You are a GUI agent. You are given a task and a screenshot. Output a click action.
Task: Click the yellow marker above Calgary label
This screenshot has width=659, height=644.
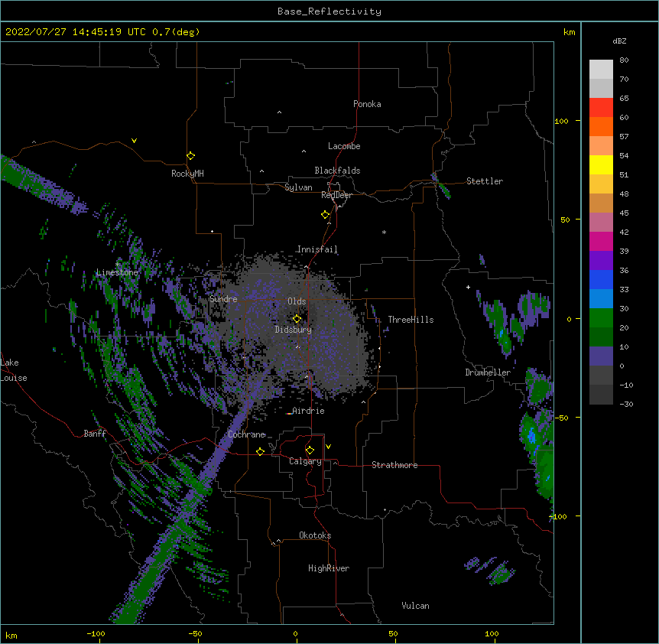click(x=310, y=450)
